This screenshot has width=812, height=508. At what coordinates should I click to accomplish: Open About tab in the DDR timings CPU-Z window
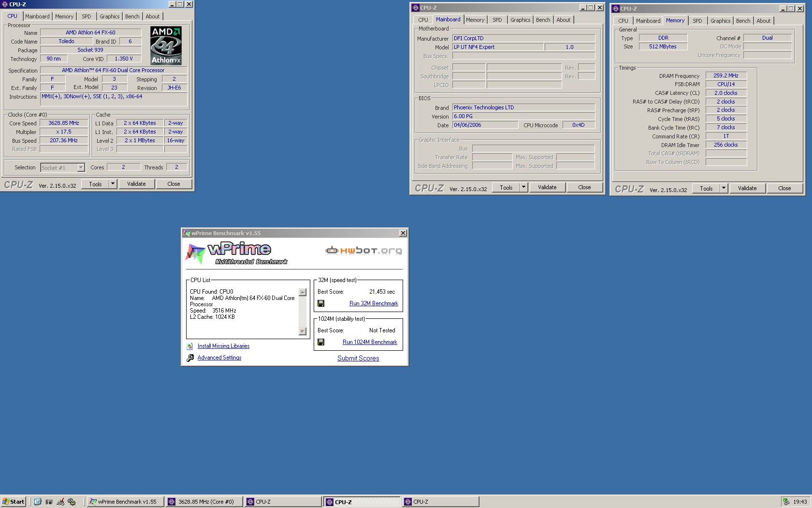[x=763, y=21]
